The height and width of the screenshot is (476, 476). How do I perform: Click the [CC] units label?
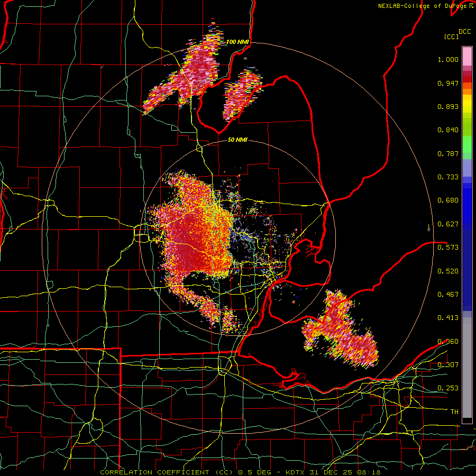point(452,36)
